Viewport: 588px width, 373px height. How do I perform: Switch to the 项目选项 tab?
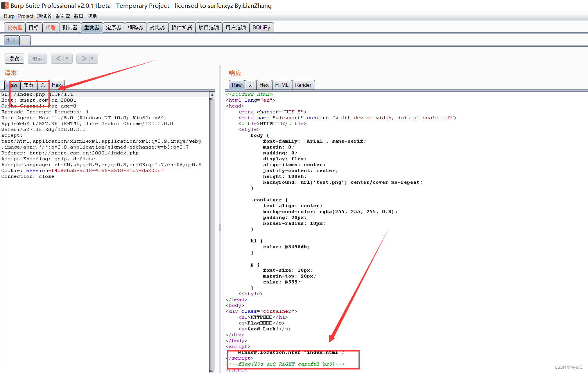[209, 27]
